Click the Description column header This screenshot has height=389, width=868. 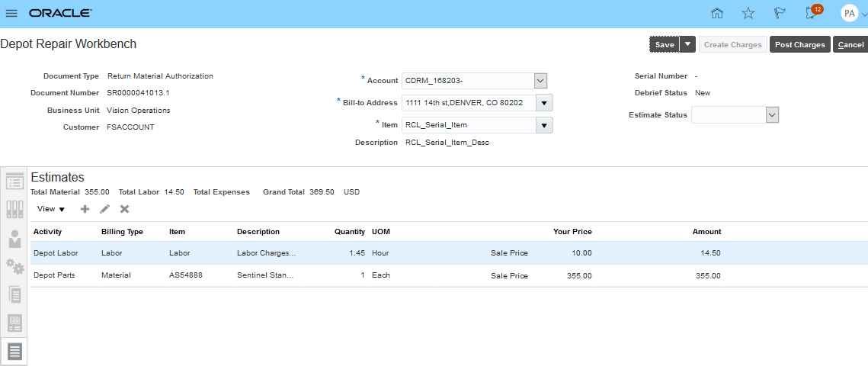258,232
